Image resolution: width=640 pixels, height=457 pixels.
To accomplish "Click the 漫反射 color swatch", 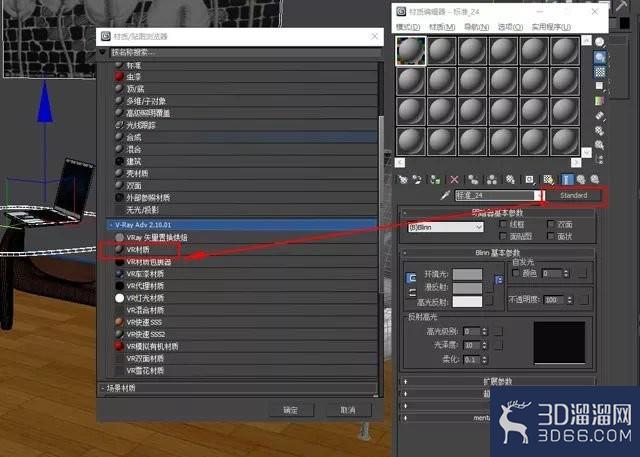I will [467, 288].
